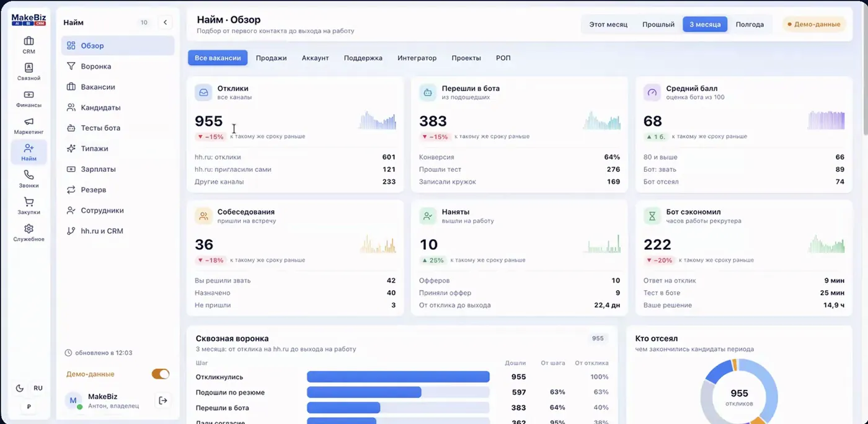
Task: Open Резерв in the sidebar
Action: (118, 190)
